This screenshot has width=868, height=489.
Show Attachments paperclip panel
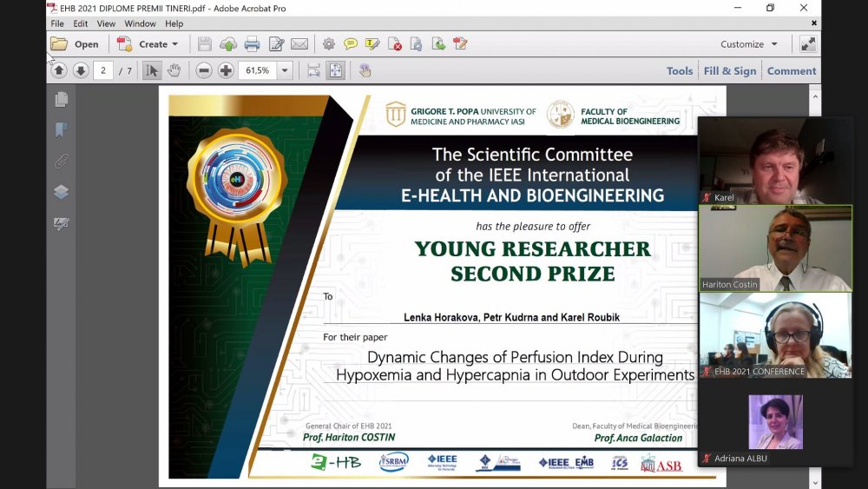(62, 162)
